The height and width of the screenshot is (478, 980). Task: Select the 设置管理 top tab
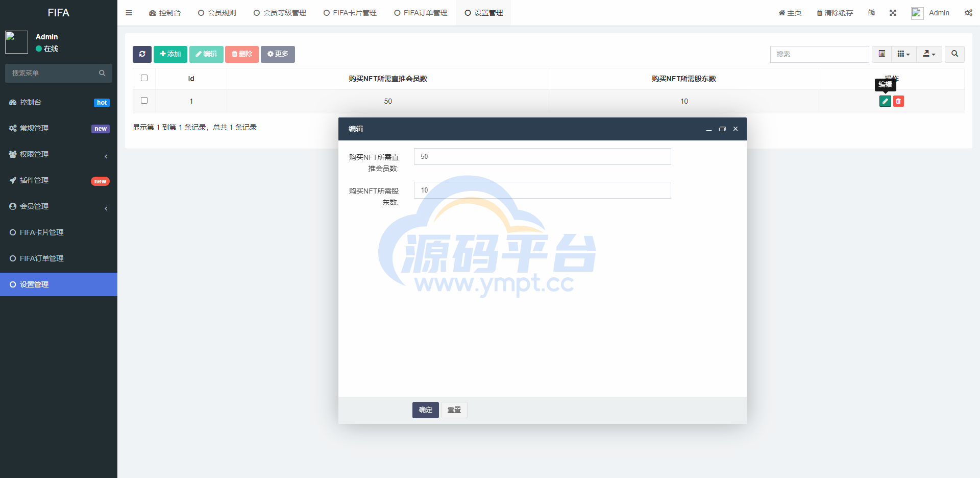coord(483,13)
